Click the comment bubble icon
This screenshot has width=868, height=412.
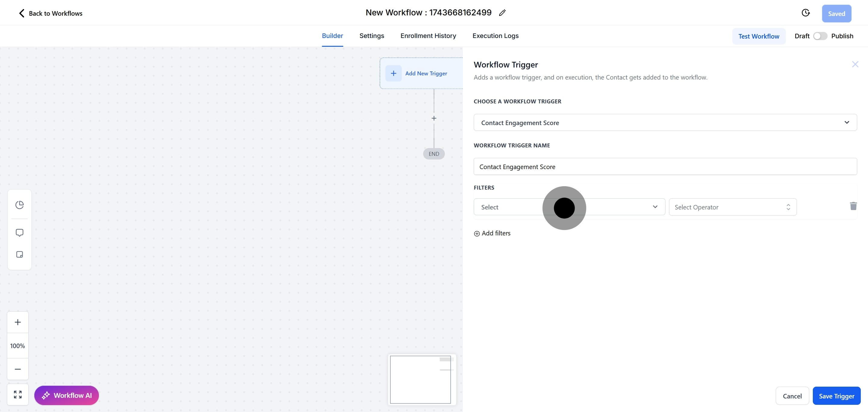pos(20,233)
